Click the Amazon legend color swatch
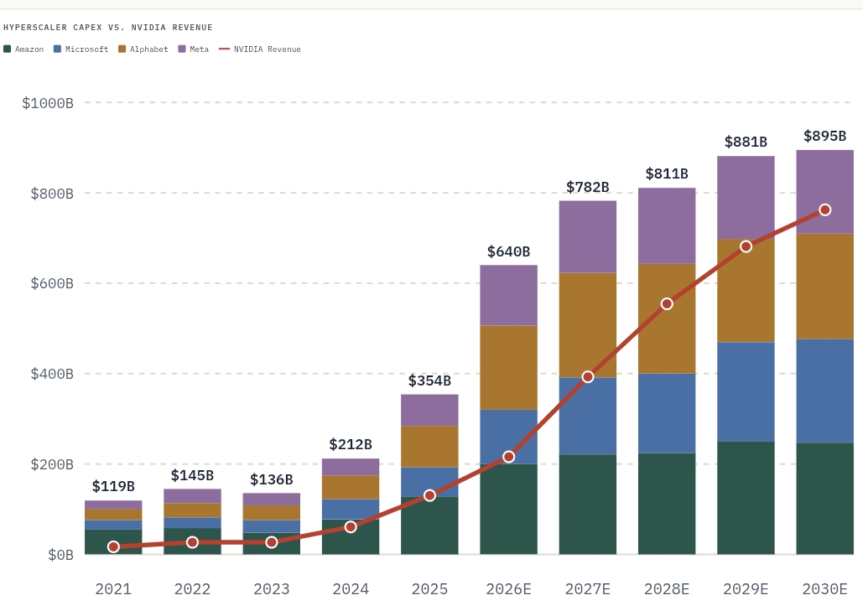Image resolution: width=863 pixels, height=616 pixels. click(x=8, y=49)
